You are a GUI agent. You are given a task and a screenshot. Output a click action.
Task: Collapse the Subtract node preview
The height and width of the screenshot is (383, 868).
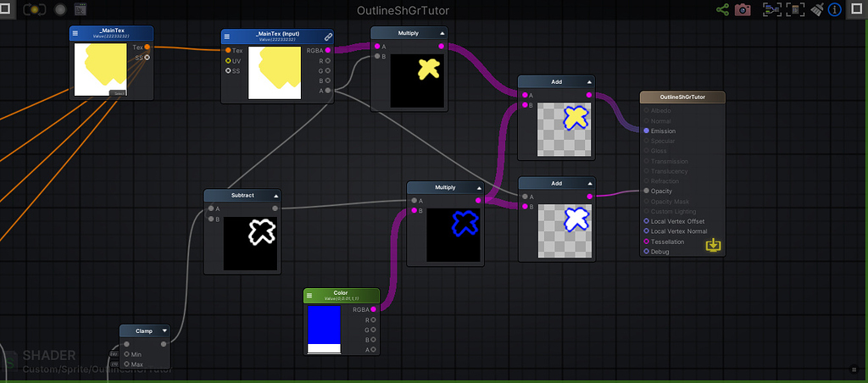click(275, 195)
